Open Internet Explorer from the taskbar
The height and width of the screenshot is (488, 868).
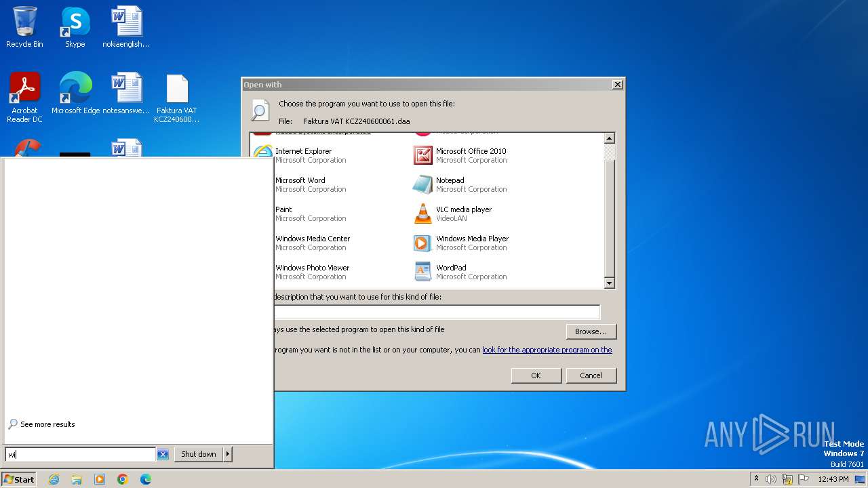pos(54,479)
